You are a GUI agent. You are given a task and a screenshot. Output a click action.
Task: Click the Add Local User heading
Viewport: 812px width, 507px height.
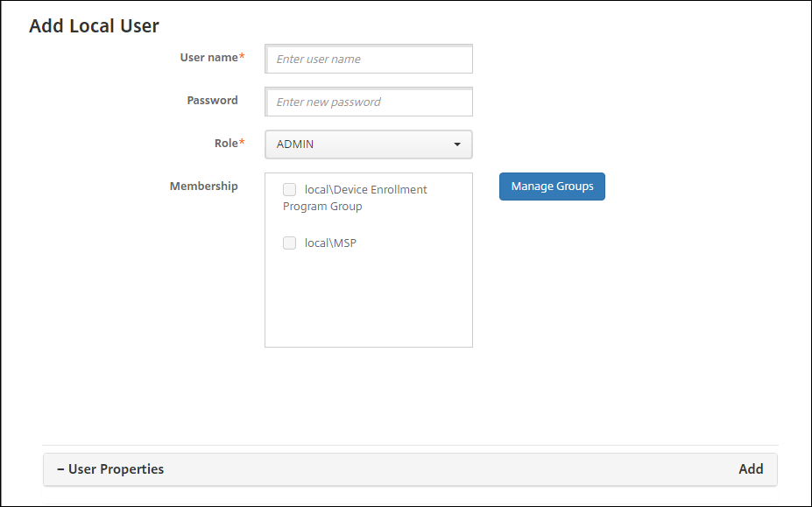click(x=94, y=25)
